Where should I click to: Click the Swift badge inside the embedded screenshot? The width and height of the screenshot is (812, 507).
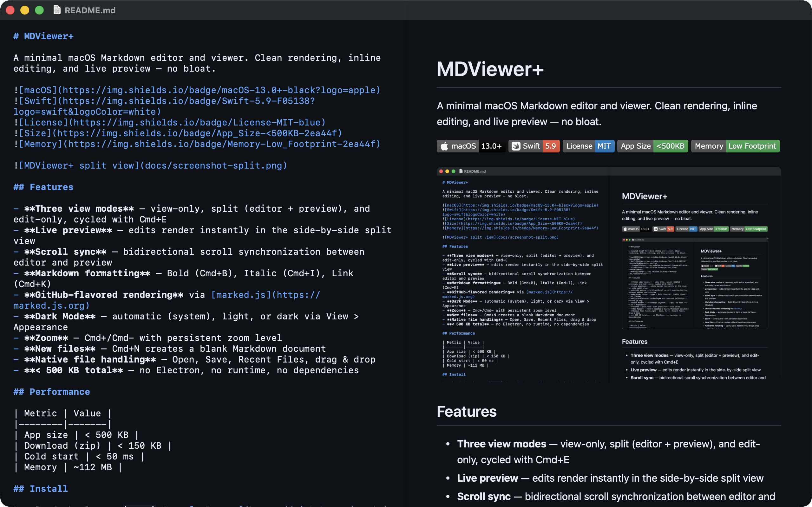click(664, 229)
